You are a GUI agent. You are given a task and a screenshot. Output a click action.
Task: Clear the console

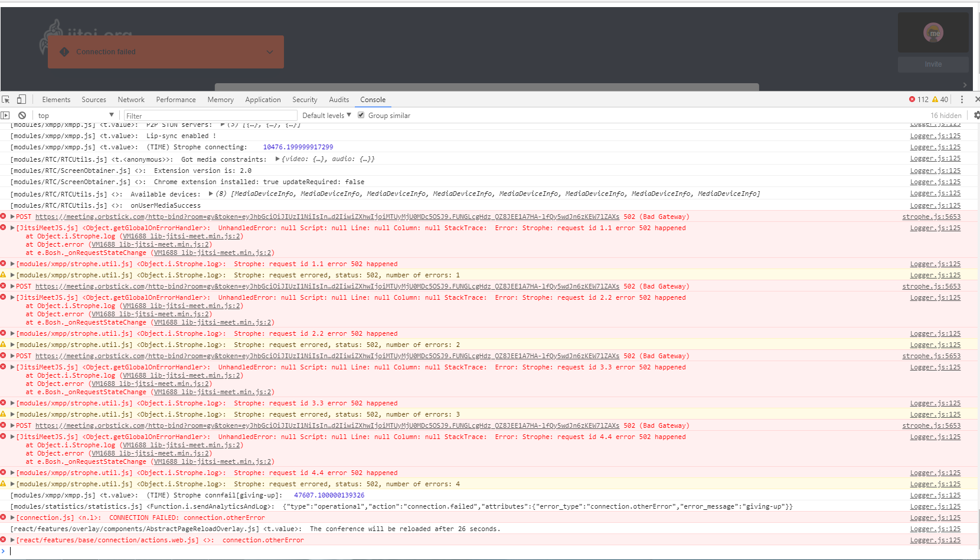[x=22, y=115]
